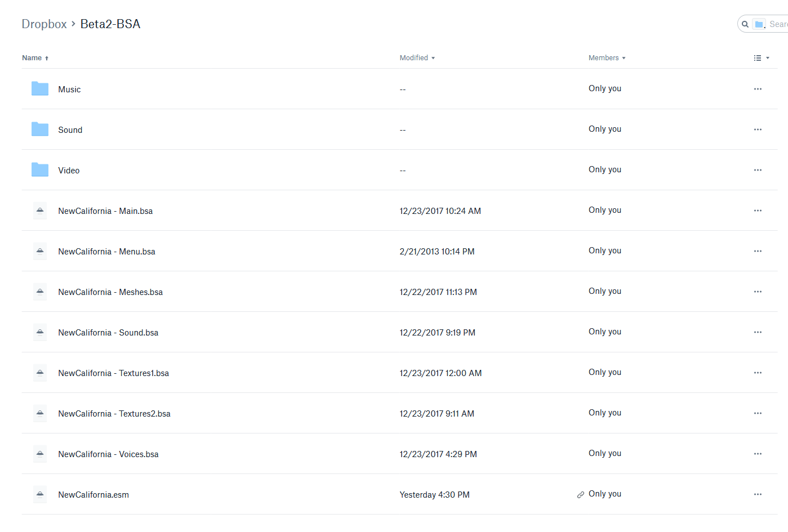Viewport: 788px width, 532px height.
Task: Click the folder scope icon in search box
Action: pos(759,24)
